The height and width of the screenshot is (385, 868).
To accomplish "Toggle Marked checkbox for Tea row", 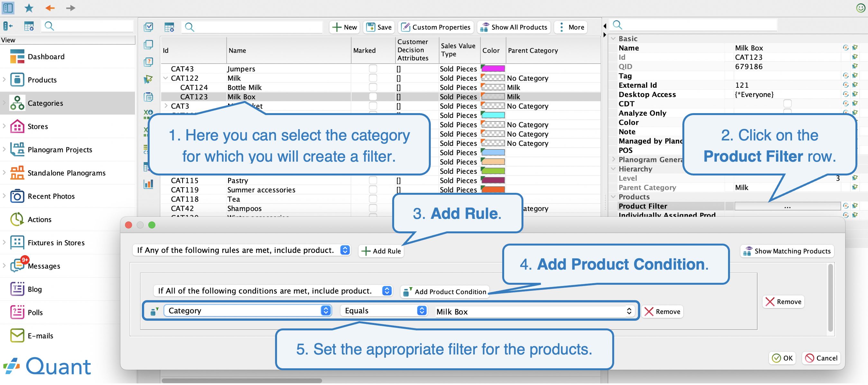I will [373, 199].
